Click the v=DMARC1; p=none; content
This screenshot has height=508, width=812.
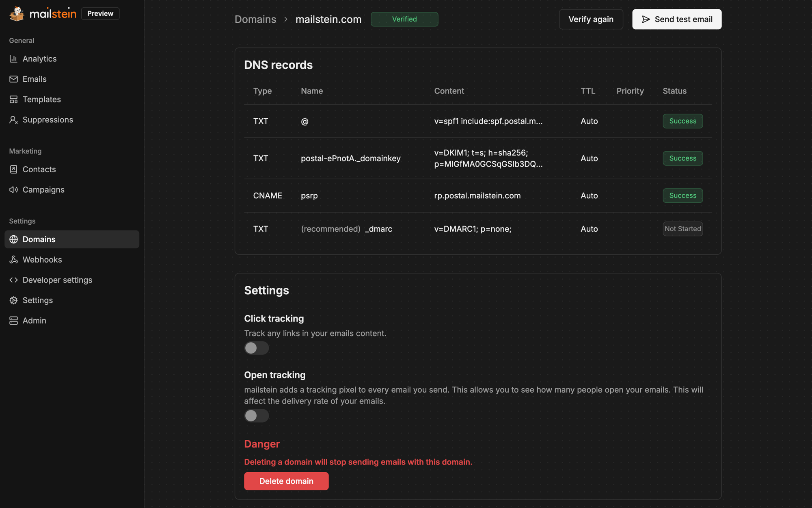[x=473, y=229]
